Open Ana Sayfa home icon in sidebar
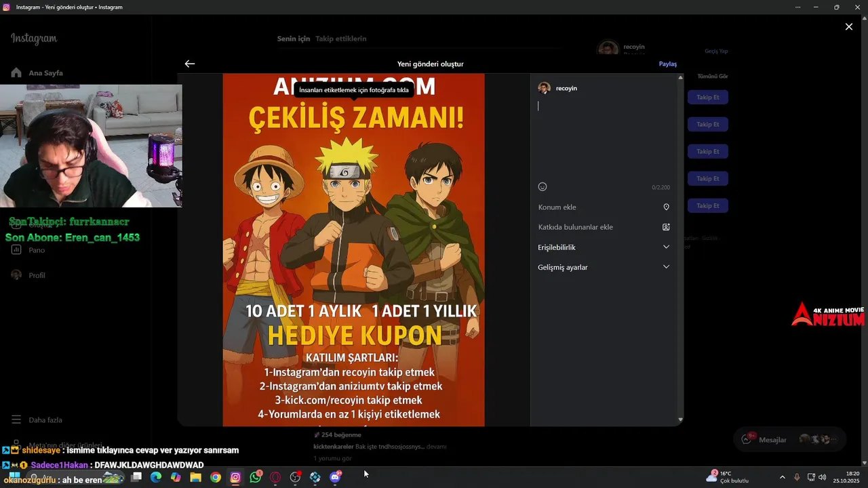The width and height of the screenshot is (868, 488). 16,73
